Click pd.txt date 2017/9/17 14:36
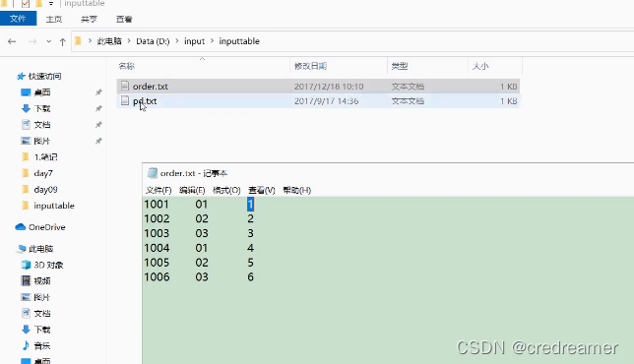634x364 pixels. click(x=326, y=101)
